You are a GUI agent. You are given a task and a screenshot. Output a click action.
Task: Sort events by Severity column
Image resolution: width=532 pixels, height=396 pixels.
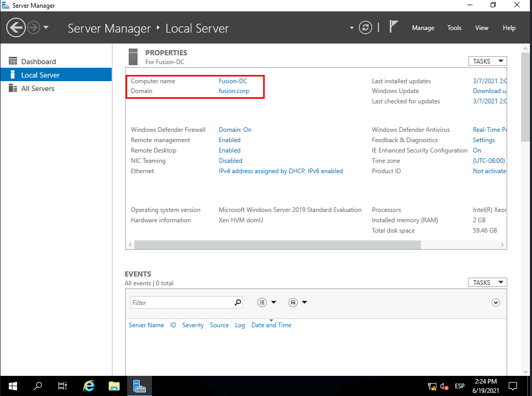click(193, 325)
